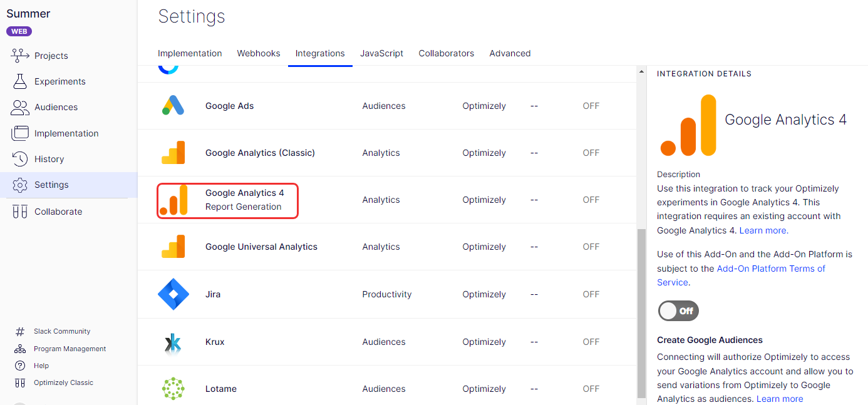Viewport: 868px width, 405px height.
Task: Open the Webhooks tab
Action: (259, 53)
